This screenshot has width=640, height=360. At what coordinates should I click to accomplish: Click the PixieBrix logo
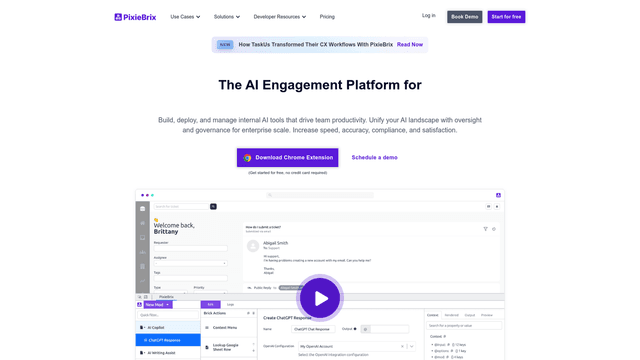135,17
